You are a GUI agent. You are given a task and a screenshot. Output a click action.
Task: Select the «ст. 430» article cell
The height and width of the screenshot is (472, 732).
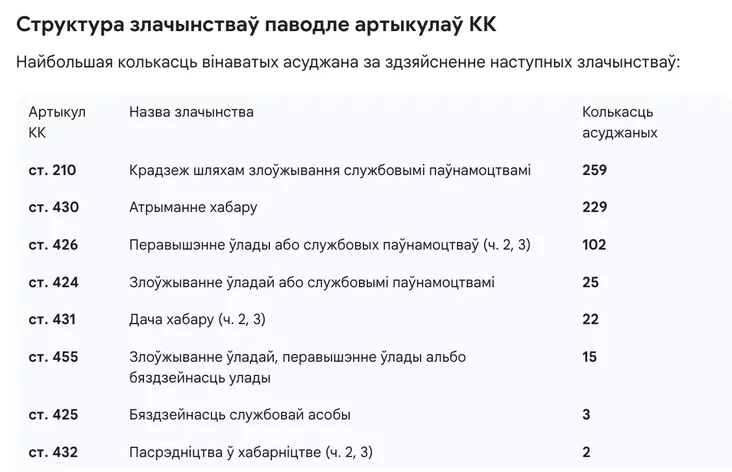(x=53, y=208)
